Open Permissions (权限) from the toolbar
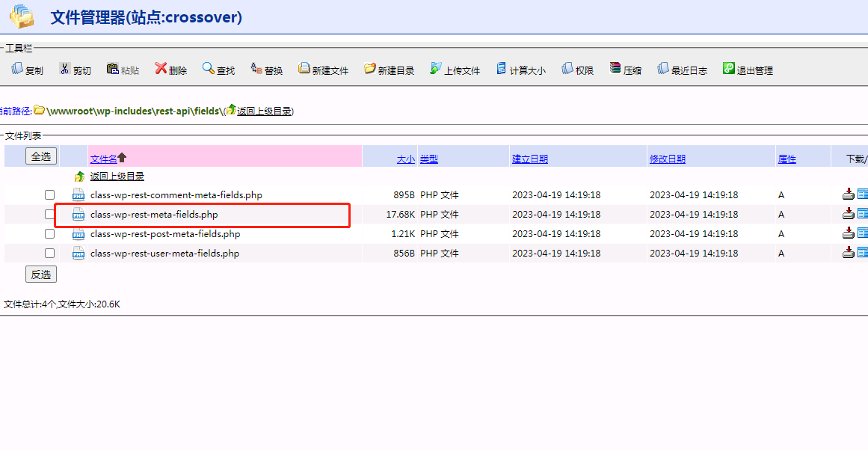 pyautogui.click(x=567, y=69)
